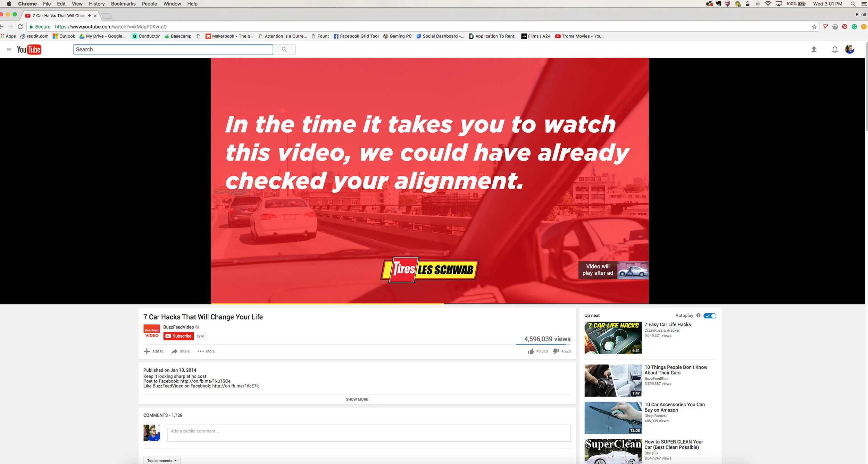Screen dimensions: 868x464
Task: Open the Chrome File menu
Action: click(47, 4)
